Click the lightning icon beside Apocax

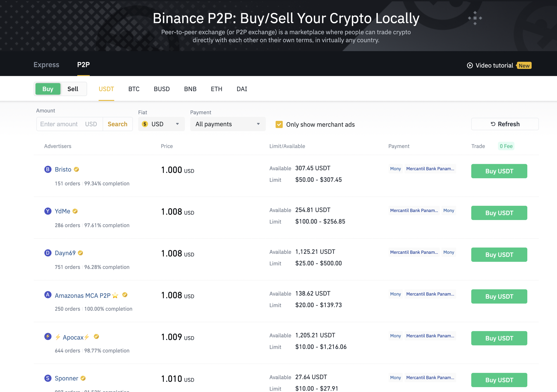(58, 337)
